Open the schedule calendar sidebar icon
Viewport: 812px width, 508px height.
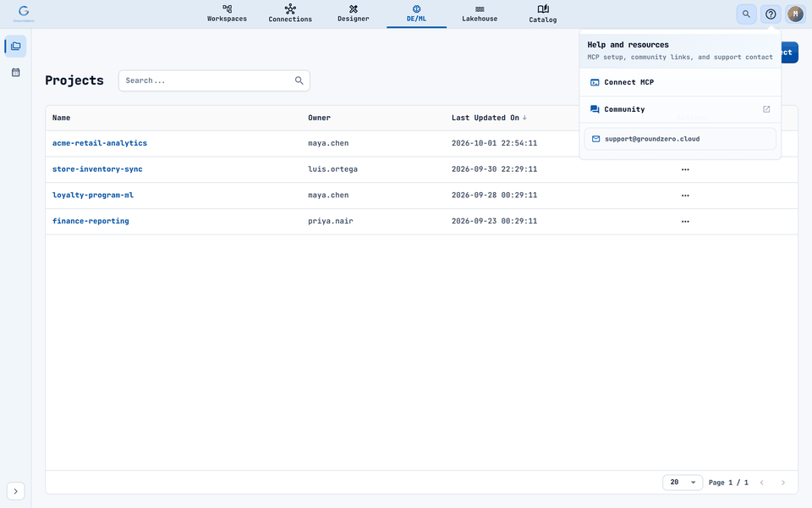click(x=15, y=73)
